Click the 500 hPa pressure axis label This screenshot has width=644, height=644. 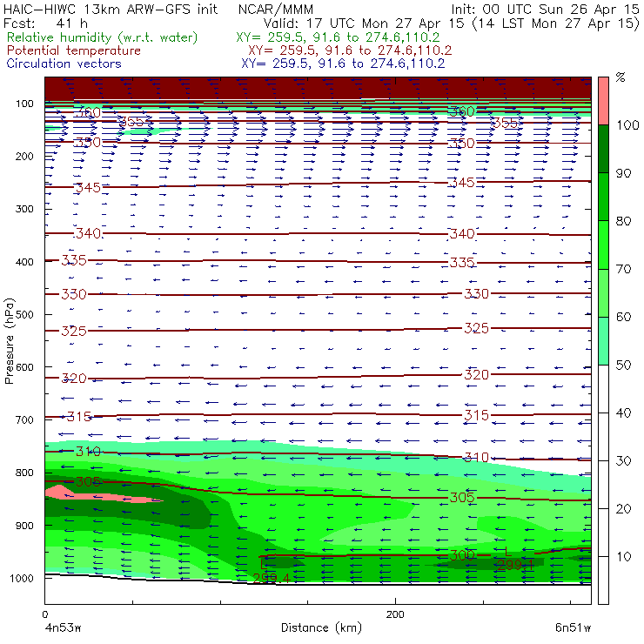[24, 314]
